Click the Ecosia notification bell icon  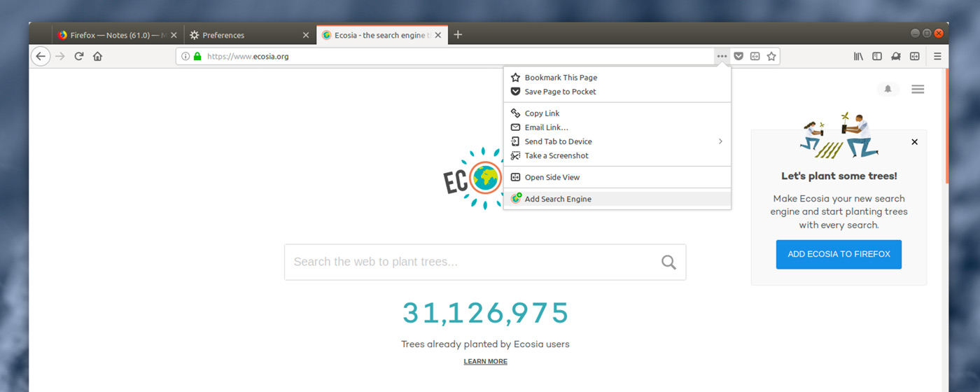[888, 89]
